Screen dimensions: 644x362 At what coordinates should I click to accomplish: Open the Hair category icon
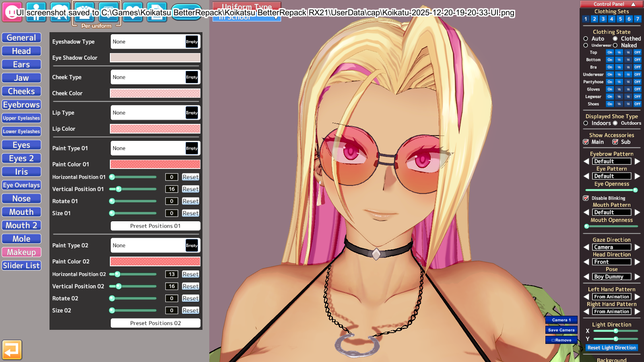click(x=60, y=12)
